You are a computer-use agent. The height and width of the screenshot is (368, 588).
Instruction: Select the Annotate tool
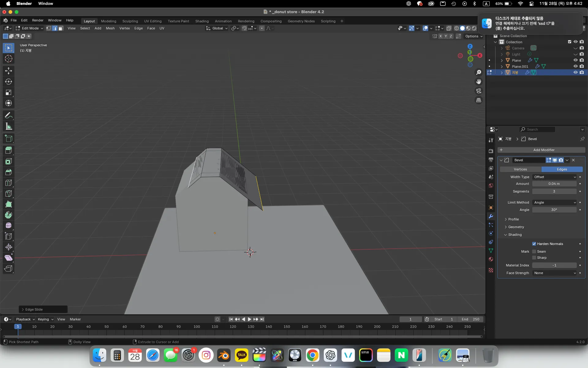[x=9, y=115]
